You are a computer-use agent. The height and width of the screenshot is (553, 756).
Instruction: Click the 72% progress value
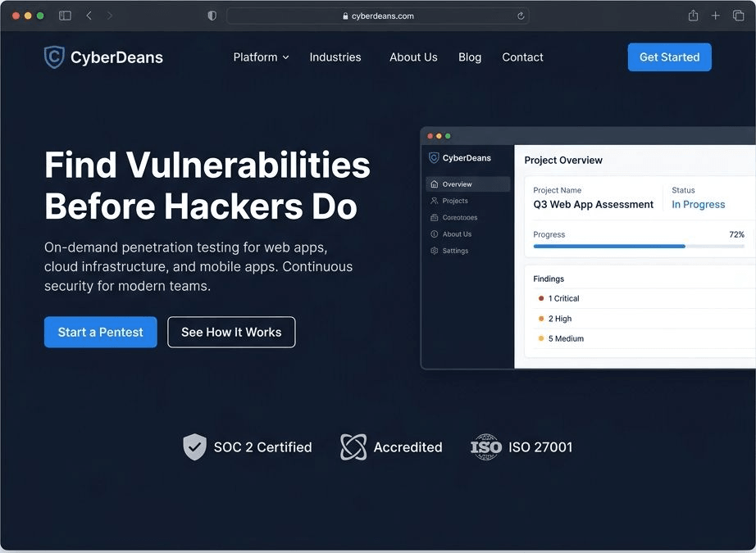[x=736, y=234]
